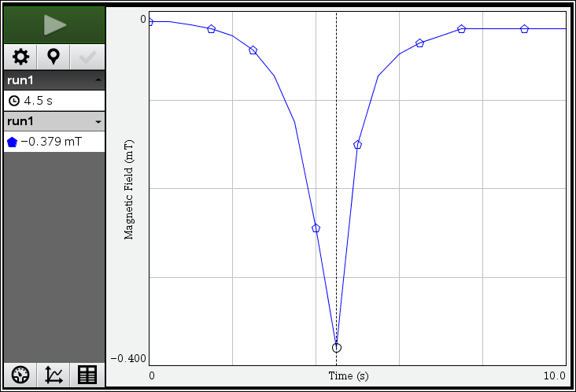Select the −0.379 mT reading value
The image size is (576, 392).
[x=52, y=142]
